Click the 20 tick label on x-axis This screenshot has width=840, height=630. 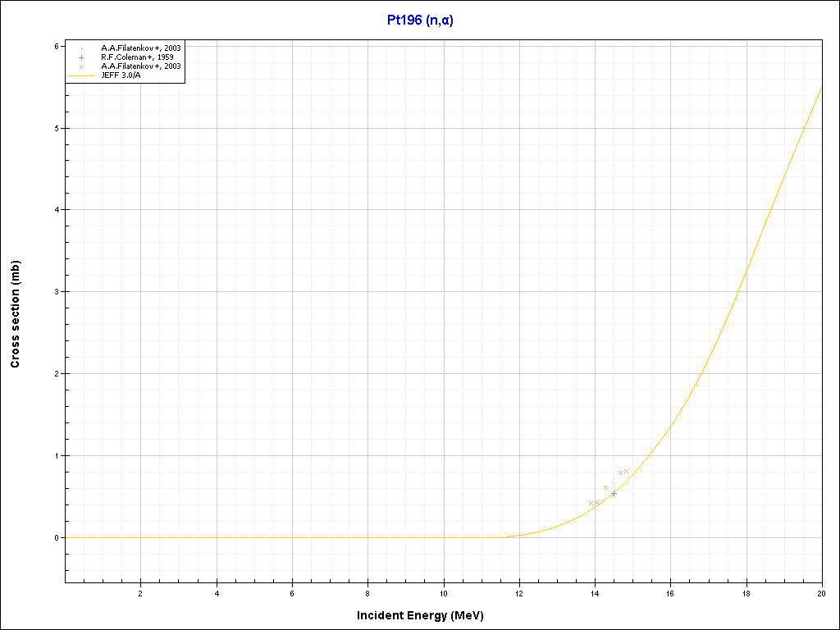[822, 593]
